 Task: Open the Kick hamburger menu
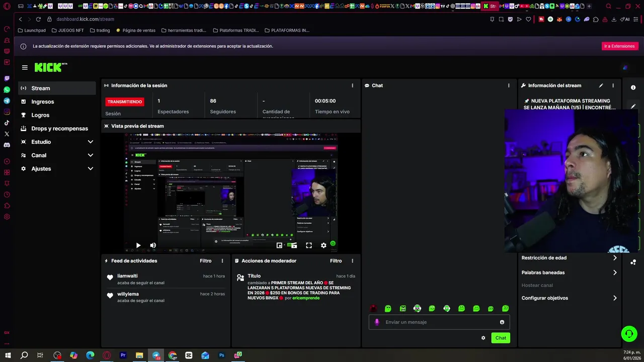[25, 67]
